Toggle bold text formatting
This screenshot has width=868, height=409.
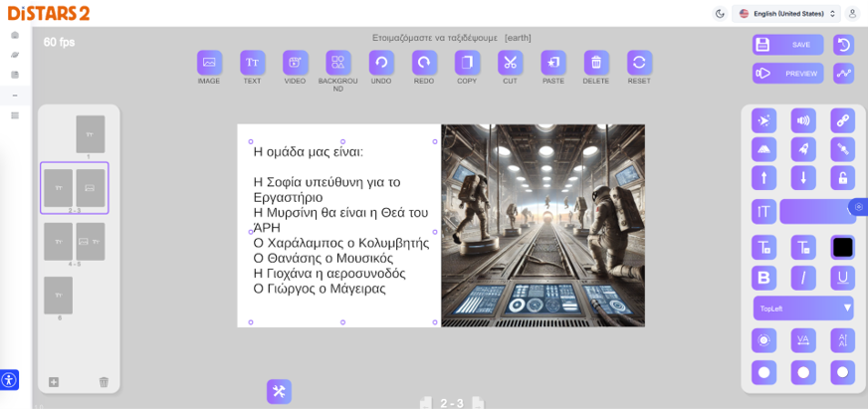click(764, 278)
